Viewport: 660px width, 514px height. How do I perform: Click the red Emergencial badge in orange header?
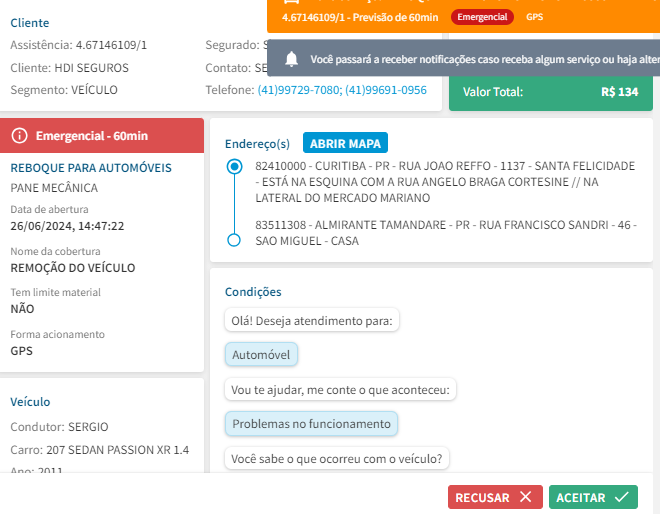coord(482,17)
